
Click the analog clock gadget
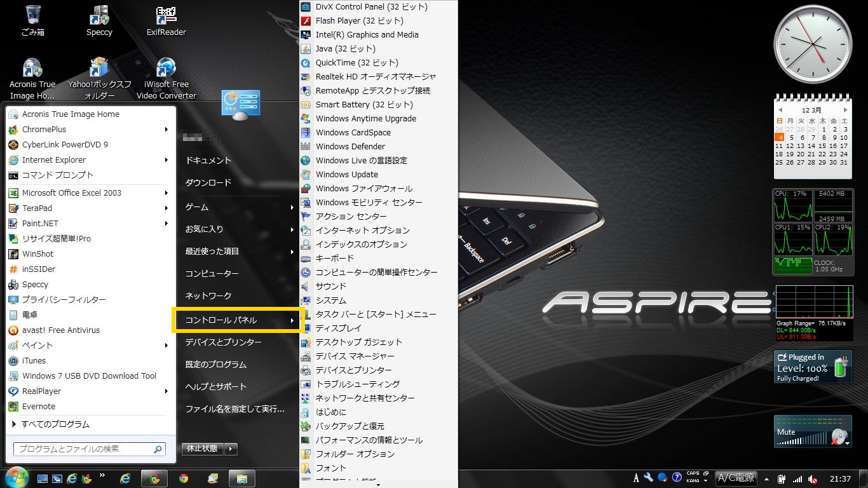(812, 43)
